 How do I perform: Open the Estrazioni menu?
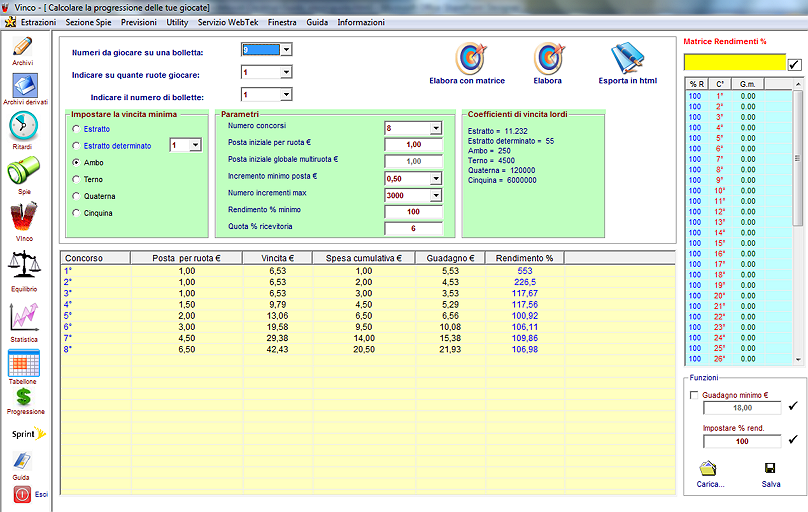(38, 22)
